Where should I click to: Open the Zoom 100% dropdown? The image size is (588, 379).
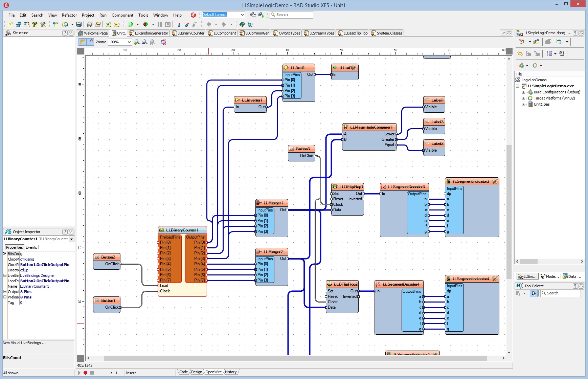129,42
